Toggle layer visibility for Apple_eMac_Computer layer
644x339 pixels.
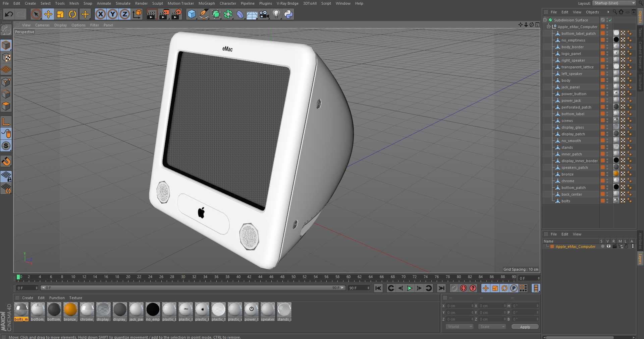608,246
